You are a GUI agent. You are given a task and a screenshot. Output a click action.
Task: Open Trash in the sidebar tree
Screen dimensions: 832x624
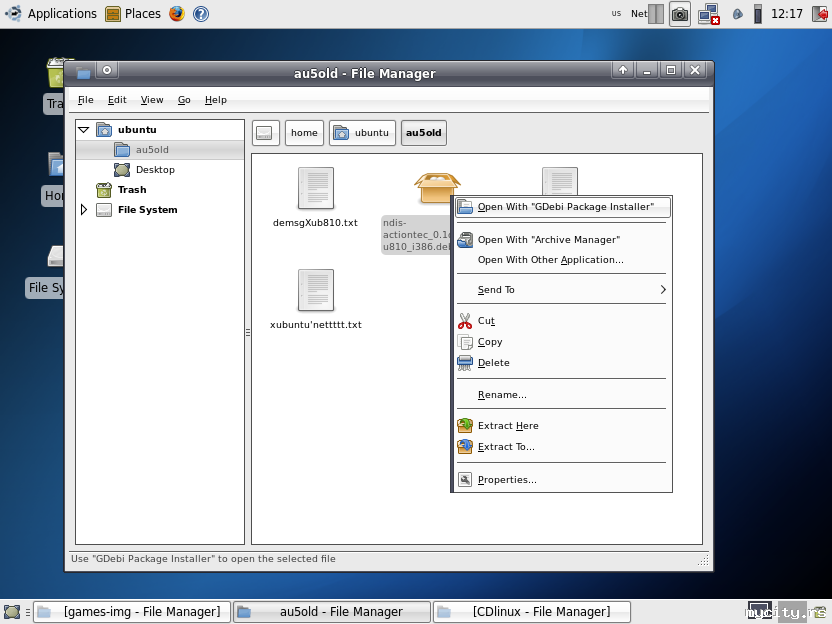pyautogui.click(x=131, y=190)
